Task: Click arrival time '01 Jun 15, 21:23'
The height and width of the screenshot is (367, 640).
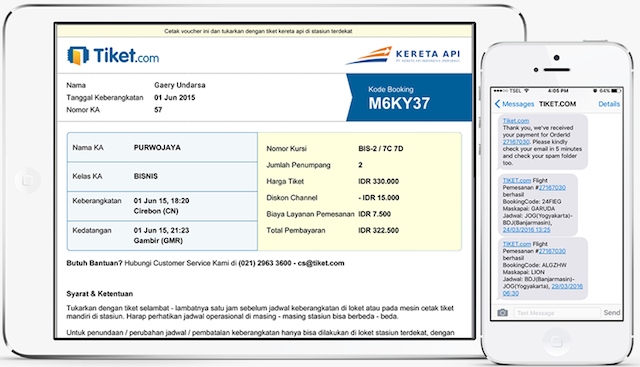Action: 161,231
